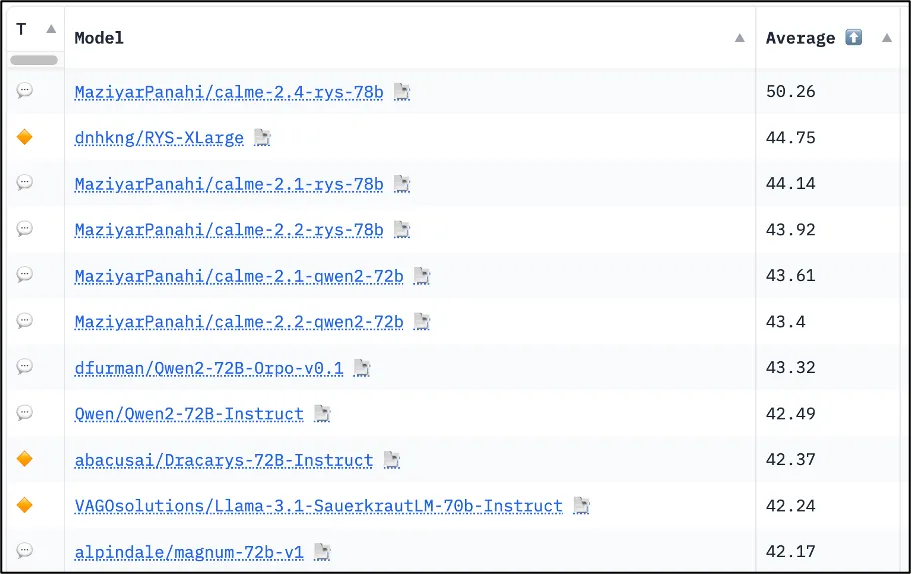The height and width of the screenshot is (574, 912).
Task: Open model card icon beside calme-2.2-qwen2-72b
Action: 422,322
